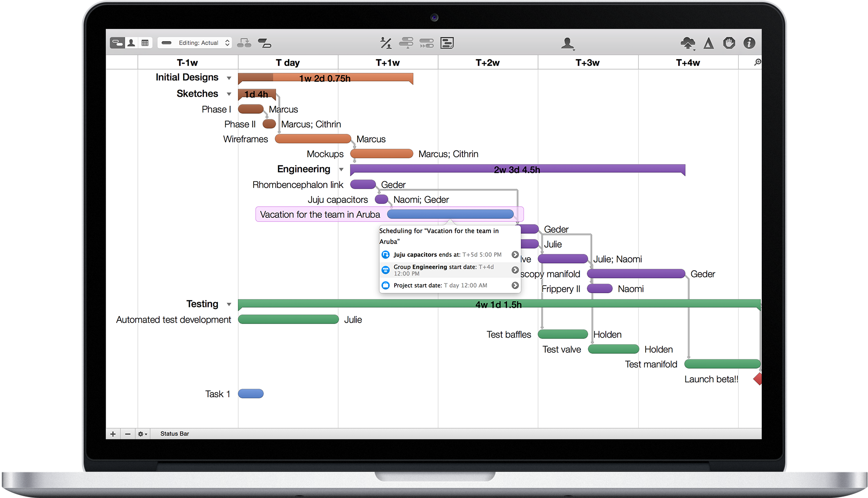Collapse the Testing group
The width and height of the screenshot is (868, 498).
229,304
